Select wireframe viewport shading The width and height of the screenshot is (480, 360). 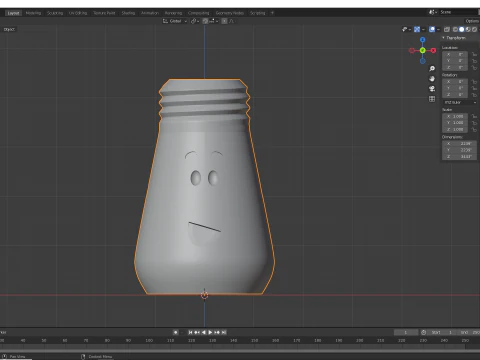tap(455, 29)
